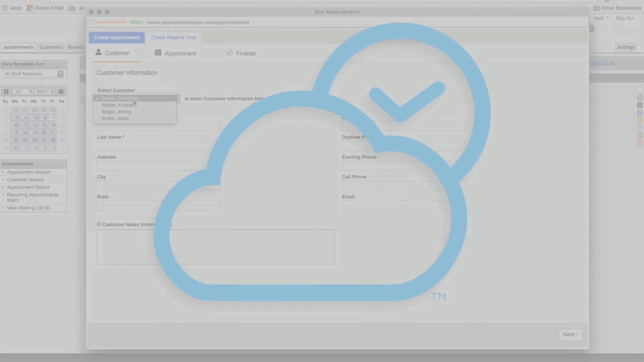Open the Appointments main tab
Screen dimensions: 644x362
coord(18,47)
